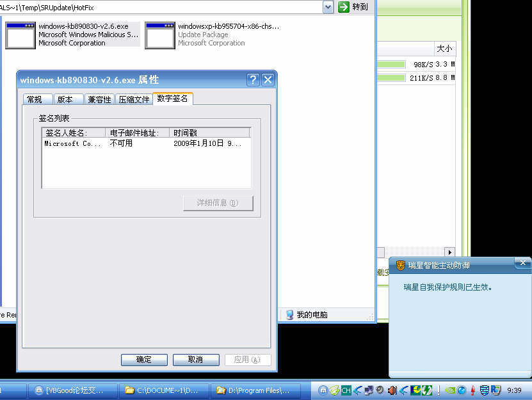This screenshot has width=532, height=400.
Task: Click the 2009年1月10日 timestamp cell
Action: (x=207, y=143)
